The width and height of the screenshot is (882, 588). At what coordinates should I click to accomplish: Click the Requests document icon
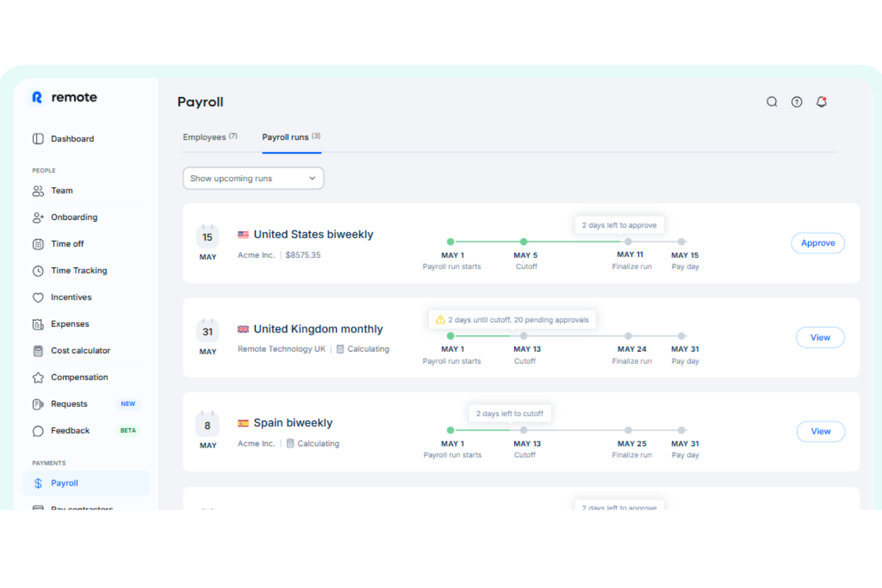(38, 405)
